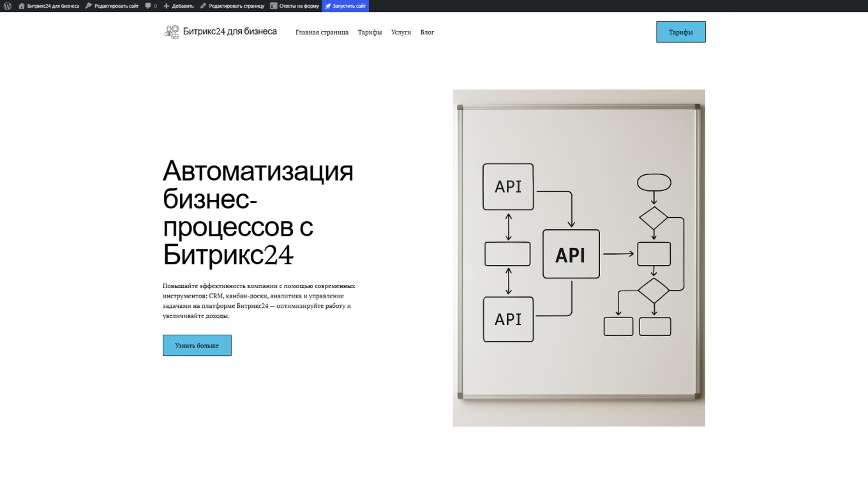
Task: Click the whiteboard API flowchart image
Action: click(x=578, y=257)
